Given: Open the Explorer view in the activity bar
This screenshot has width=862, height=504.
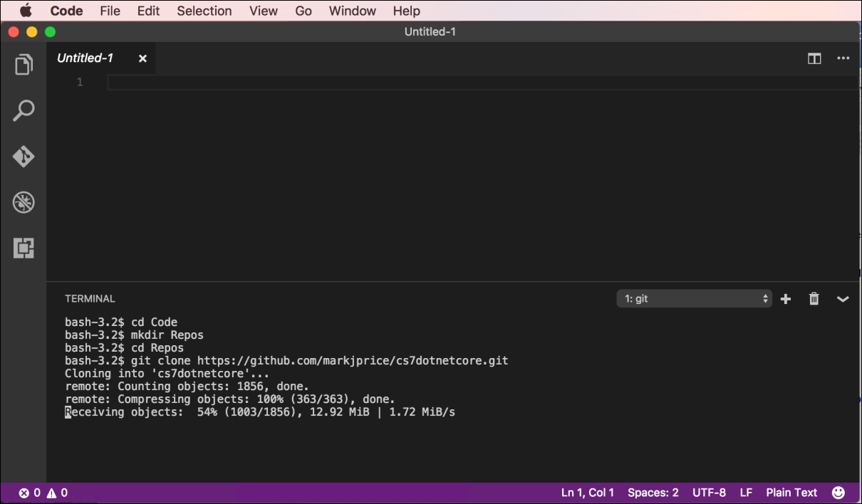Looking at the screenshot, I should (x=24, y=65).
